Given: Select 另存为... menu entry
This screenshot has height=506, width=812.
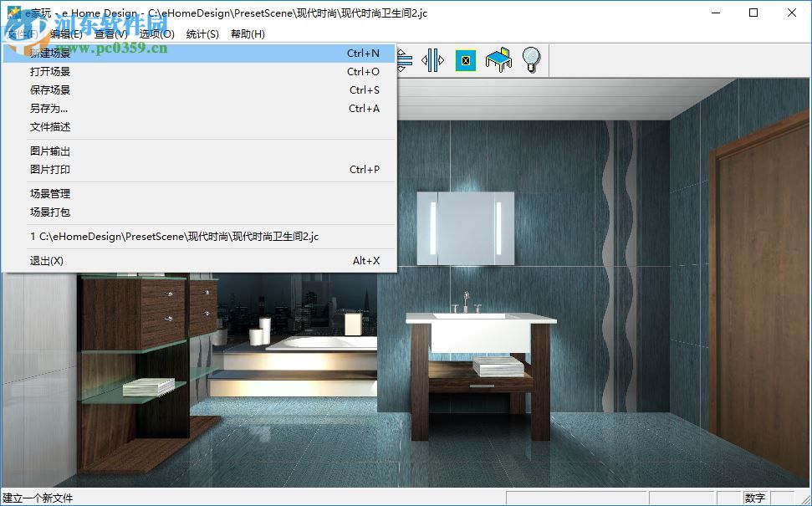Looking at the screenshot, I should tap(199, 108).
